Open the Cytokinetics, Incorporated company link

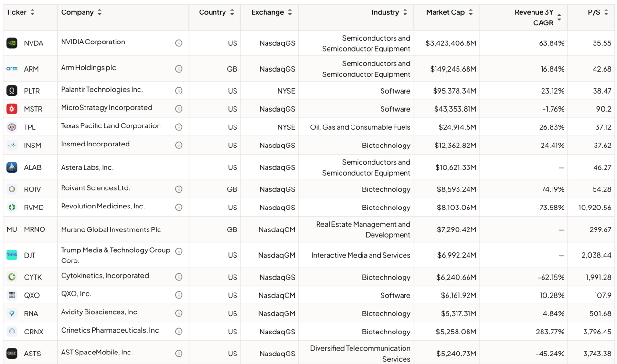point(105,276)
